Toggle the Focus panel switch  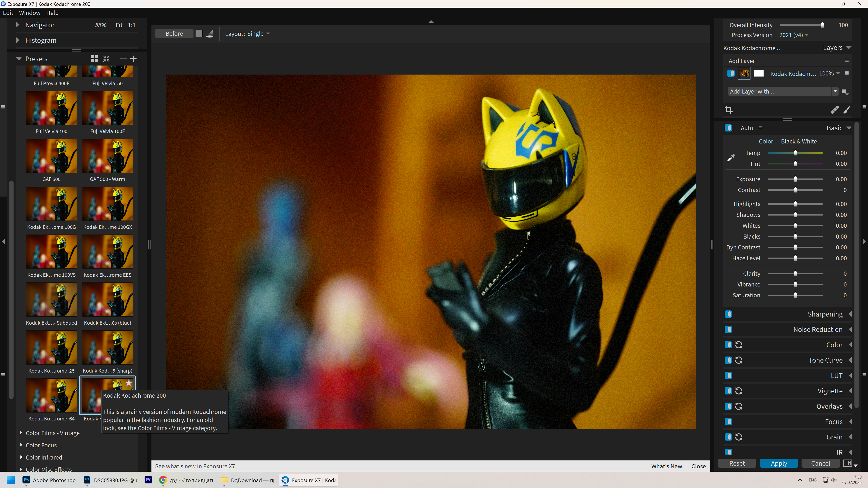coord(728,422)
